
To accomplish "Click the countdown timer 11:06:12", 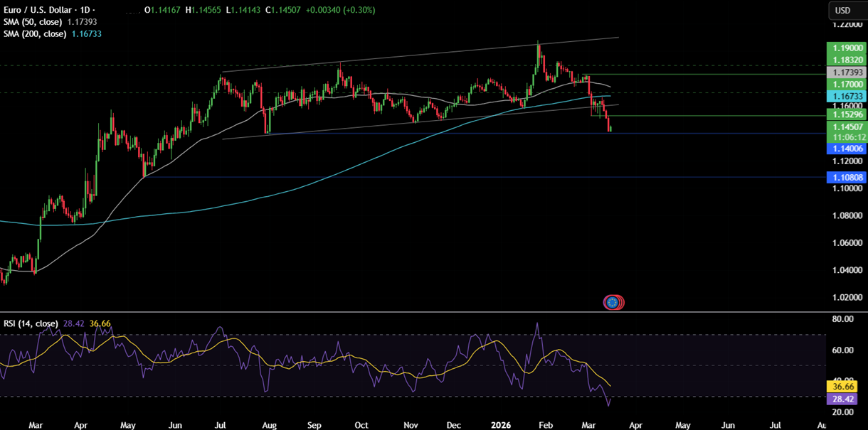I will click(x=847, y=136).
